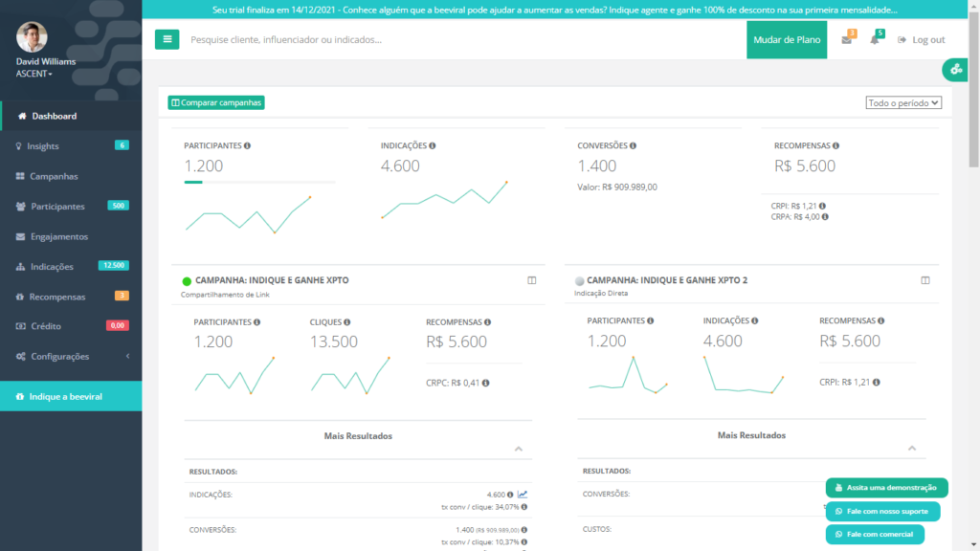Toggle green status dot of XPTO campaign
The width and height of the screenshot is (980, 551).
(x=187, y=281)
